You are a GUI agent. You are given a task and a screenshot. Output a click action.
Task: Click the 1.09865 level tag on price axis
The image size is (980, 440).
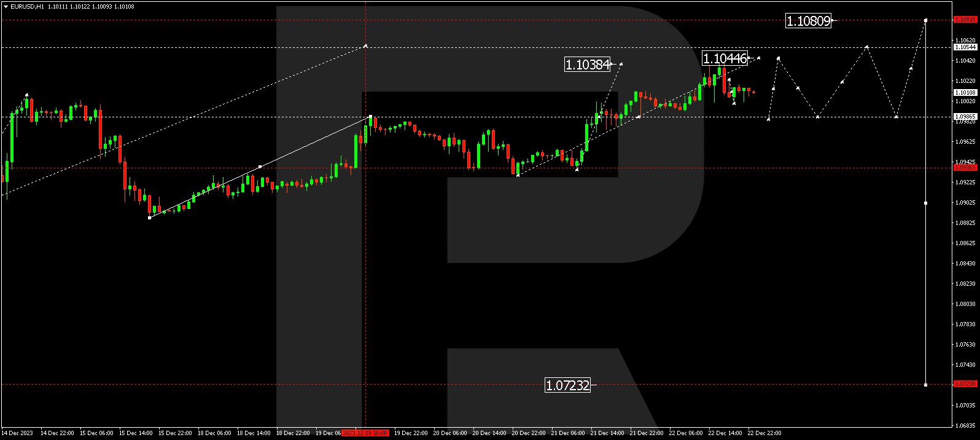click(x=965, y=116)
